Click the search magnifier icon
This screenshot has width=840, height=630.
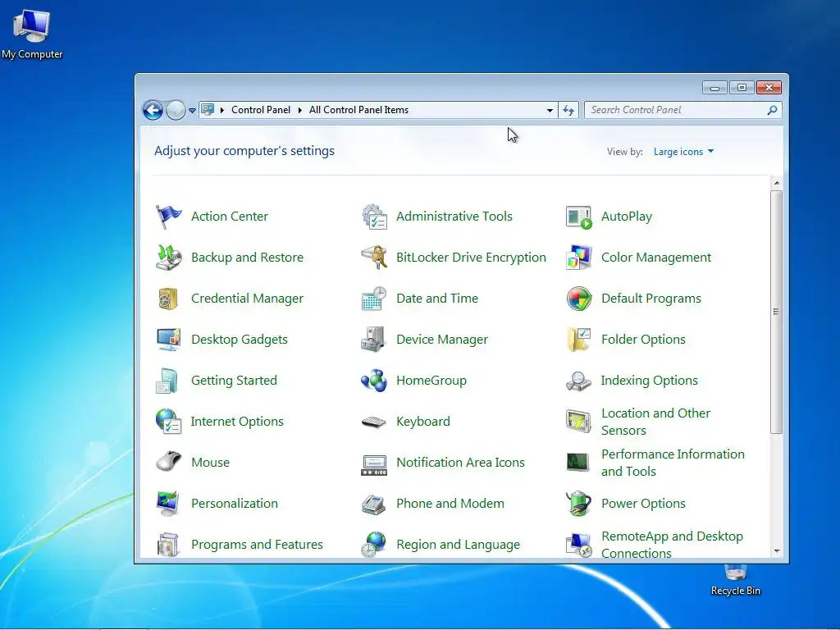point(772,110)
